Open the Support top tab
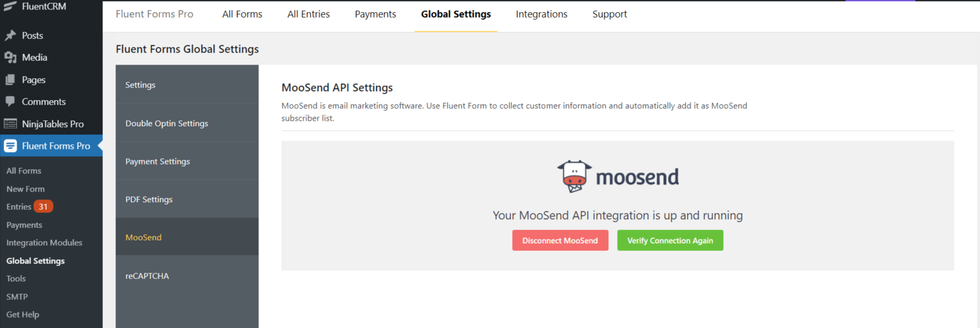The width and height of the screenshot is (980, 328). (x=609, y=14)
